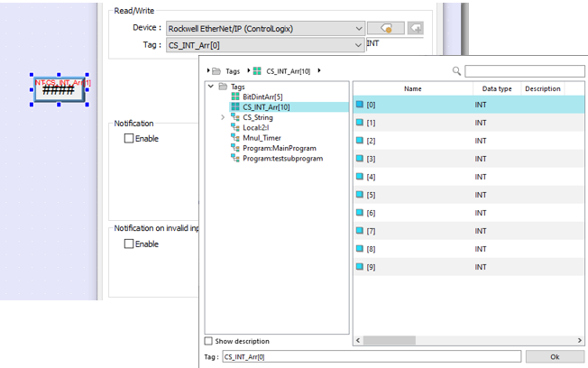
Task: Click the tag icon of row [8]
Action: [360, 248]
